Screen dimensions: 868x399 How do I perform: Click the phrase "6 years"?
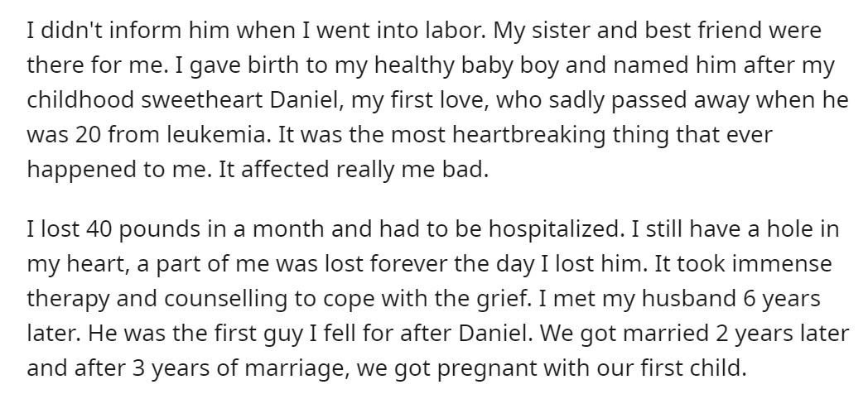(779, 299)
